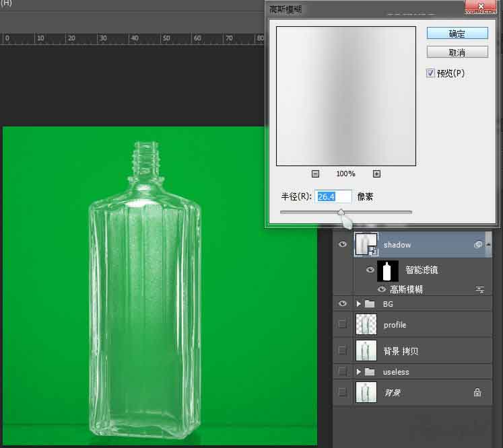Click the smart filter indicator on shadow layer

point(477,246)
